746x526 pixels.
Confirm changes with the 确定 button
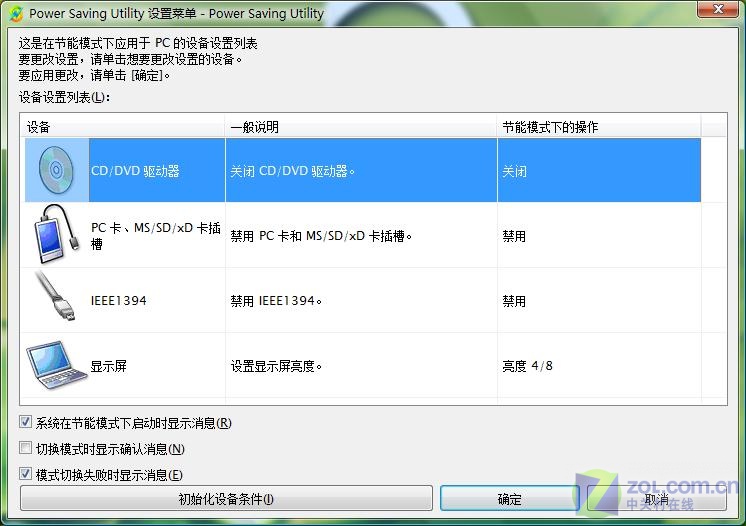click(510, 498)
